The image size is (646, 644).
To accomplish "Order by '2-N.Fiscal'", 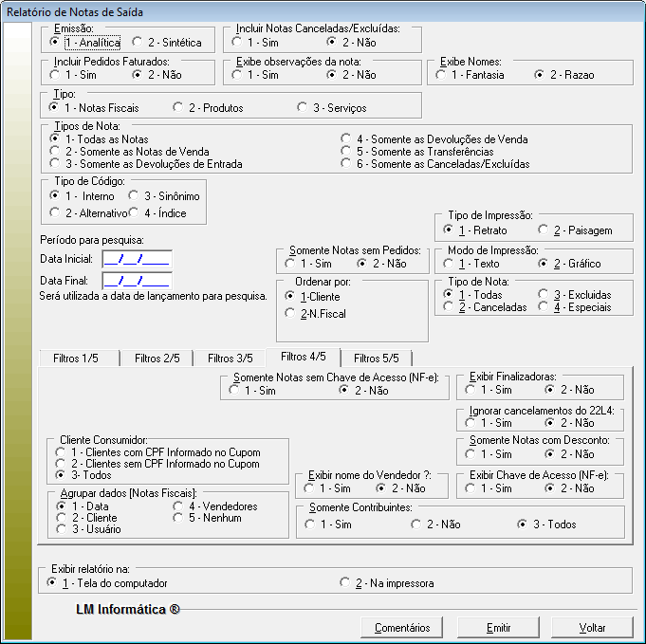I will (x=290, y=313).
